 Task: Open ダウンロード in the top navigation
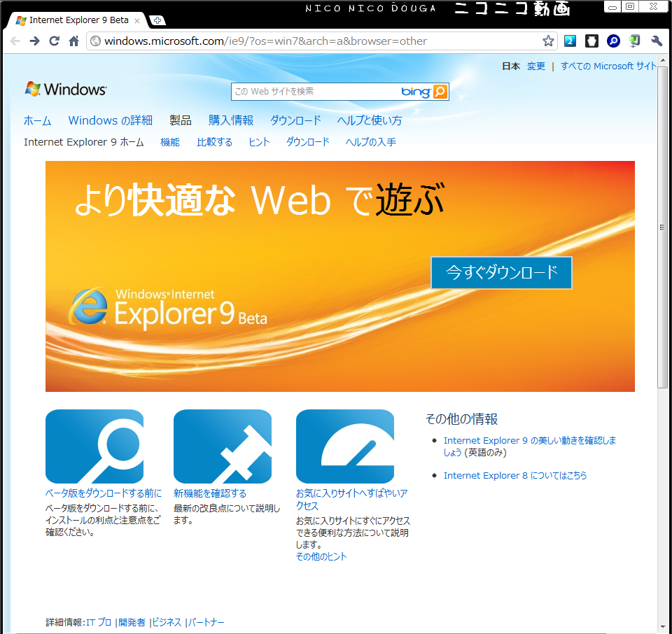(x=295, y=120)
